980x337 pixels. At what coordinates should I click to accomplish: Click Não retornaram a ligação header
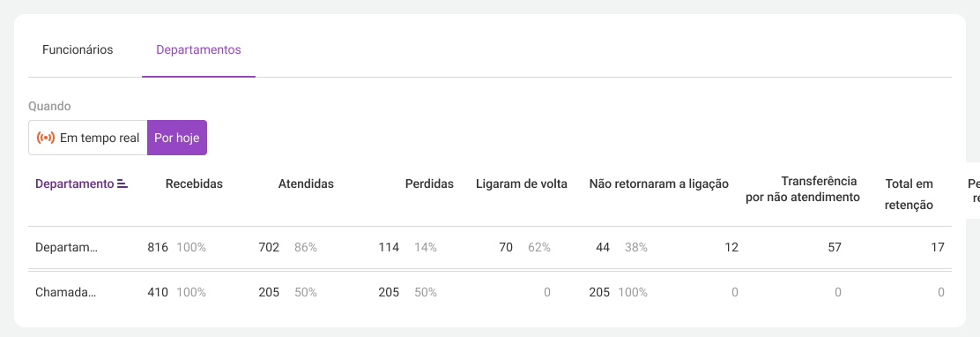click(659, 183)
